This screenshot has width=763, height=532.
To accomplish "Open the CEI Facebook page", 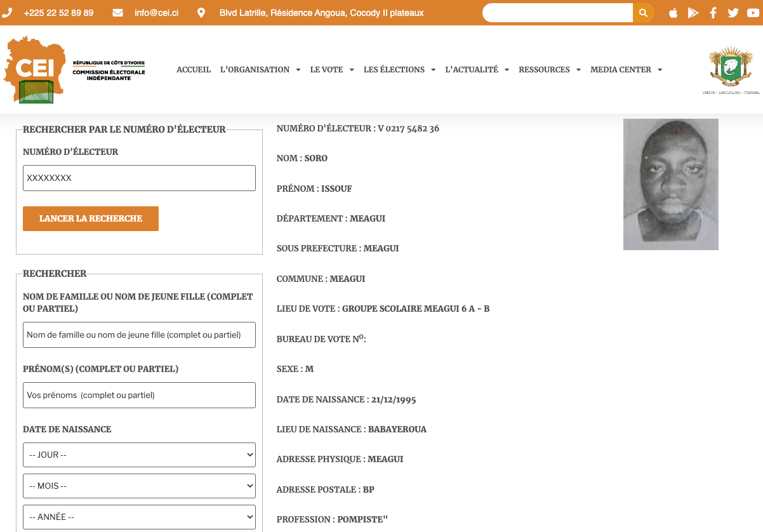I will 713,12.
